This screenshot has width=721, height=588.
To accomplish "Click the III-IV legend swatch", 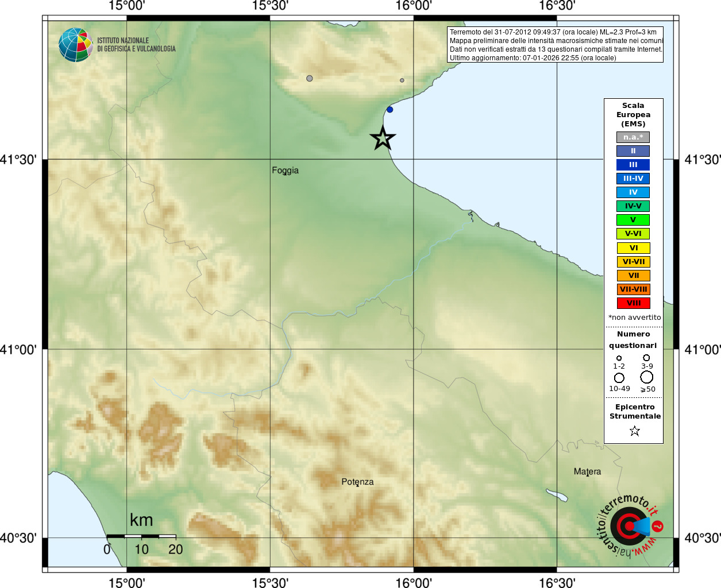I will point(633,179).
